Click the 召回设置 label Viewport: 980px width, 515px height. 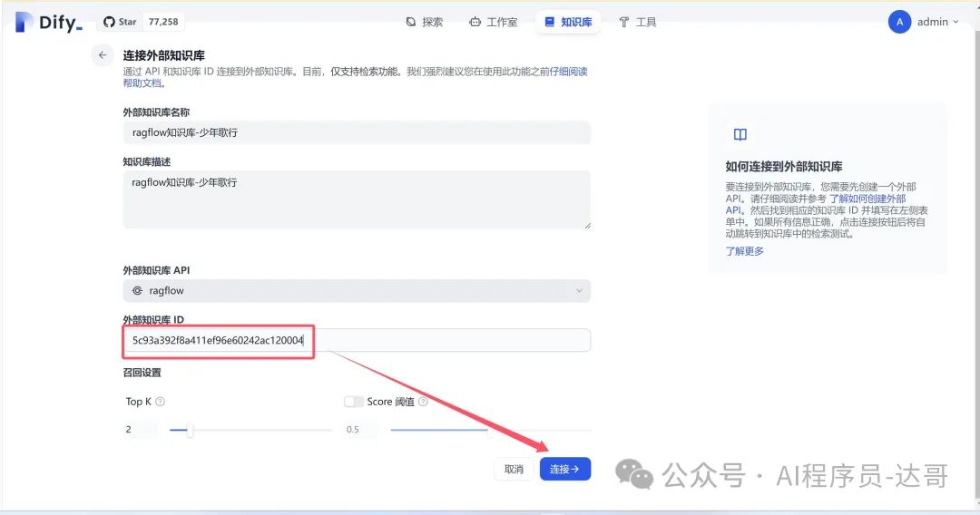[x=142, y=373]
